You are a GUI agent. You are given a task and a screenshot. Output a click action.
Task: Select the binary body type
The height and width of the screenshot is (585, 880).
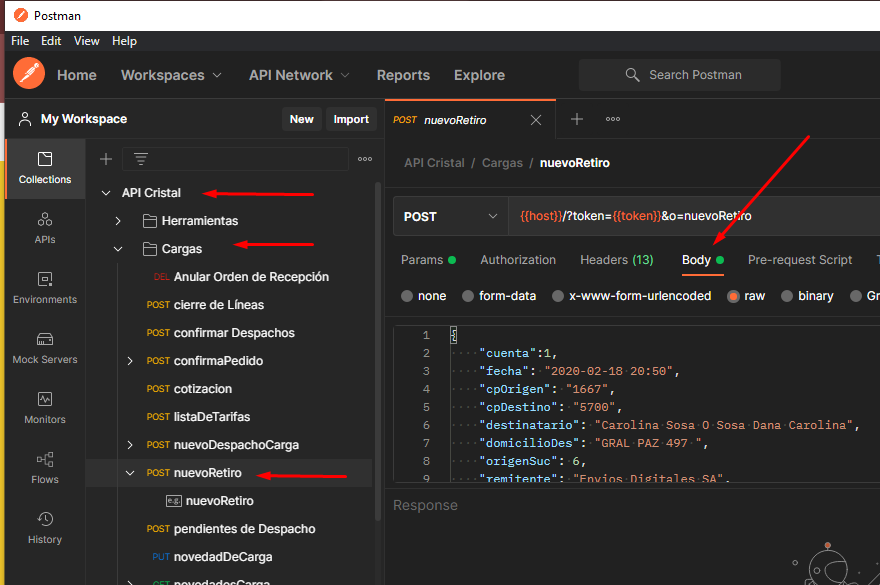[787, 296]
